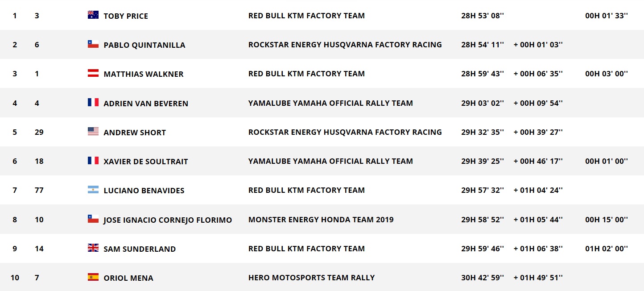Click the UK flag beside Sam Sunderland
644x291 pixels.
pyautogui.click(x=93, y=248)
